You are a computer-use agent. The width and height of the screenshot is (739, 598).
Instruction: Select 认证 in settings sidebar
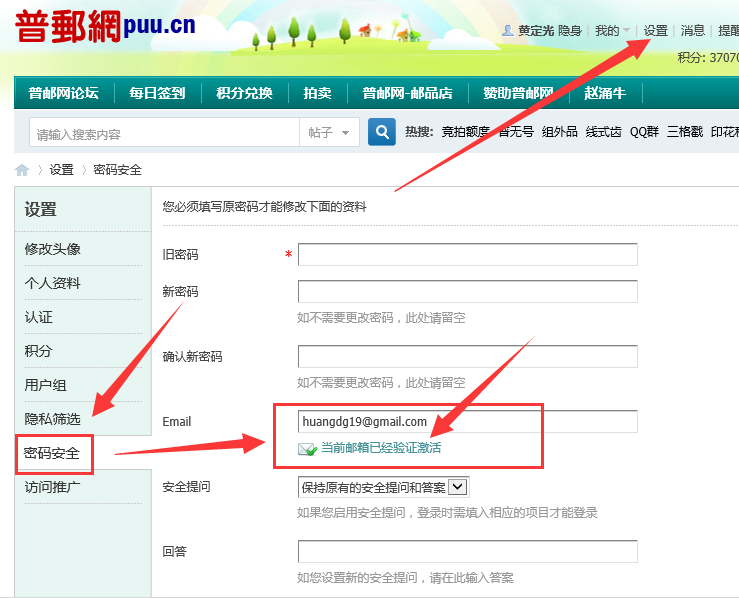pyautogui.click(x=39, y=317)
